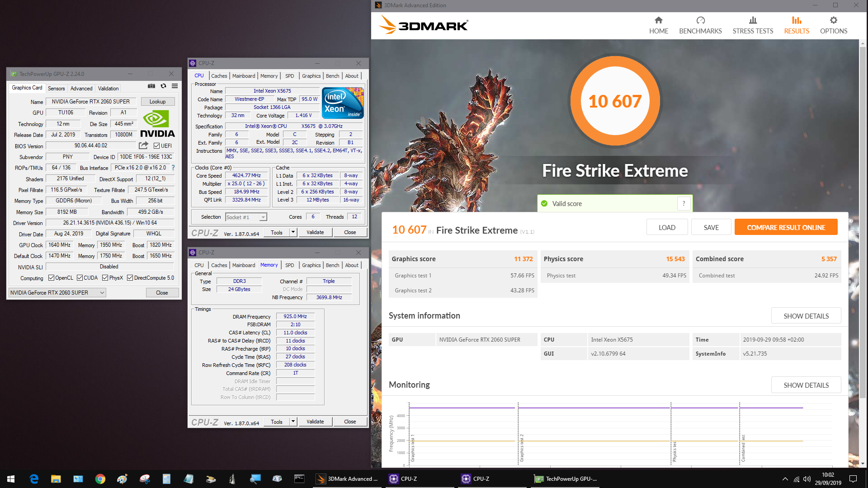868x488 pixels.
Task: Click Physics test marker in chart
Action: click(x=674, y=451)
